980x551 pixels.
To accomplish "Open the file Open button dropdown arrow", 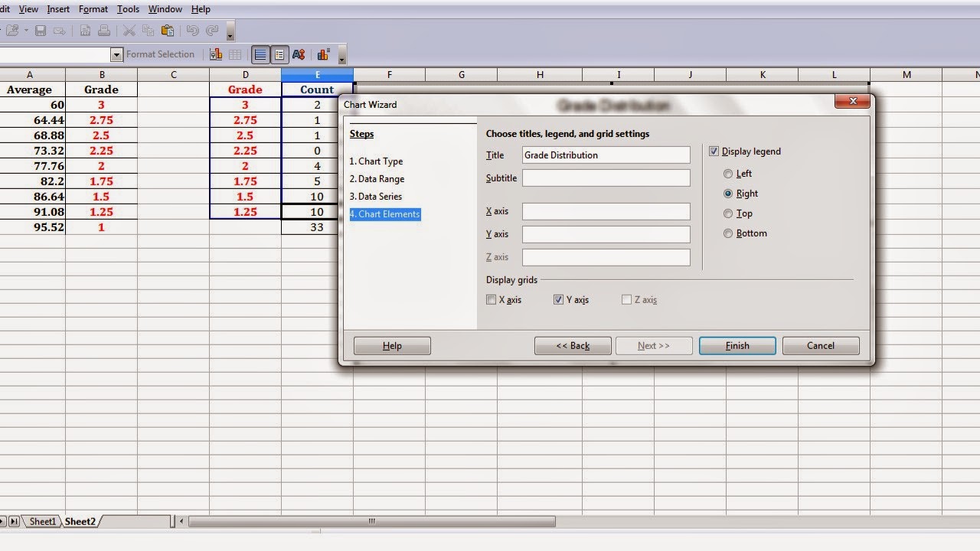I will [27, 31].
